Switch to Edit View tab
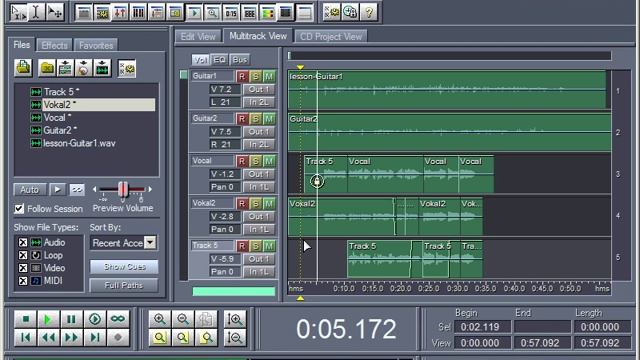Image resolution: width=640 pixels, height=360 pixels. click(198, 37)
